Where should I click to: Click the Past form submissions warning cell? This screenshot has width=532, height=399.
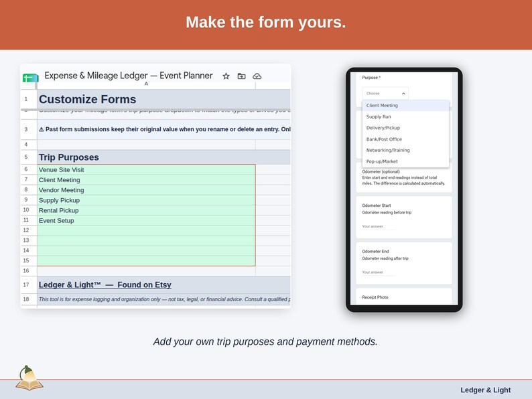coord(164,129)
